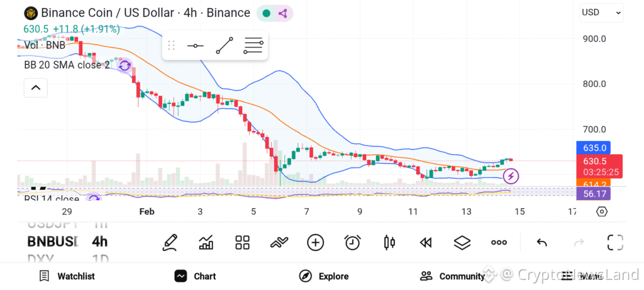Click the 15 date on time axis
Screen dimensions: 644x290
point(519,211)
